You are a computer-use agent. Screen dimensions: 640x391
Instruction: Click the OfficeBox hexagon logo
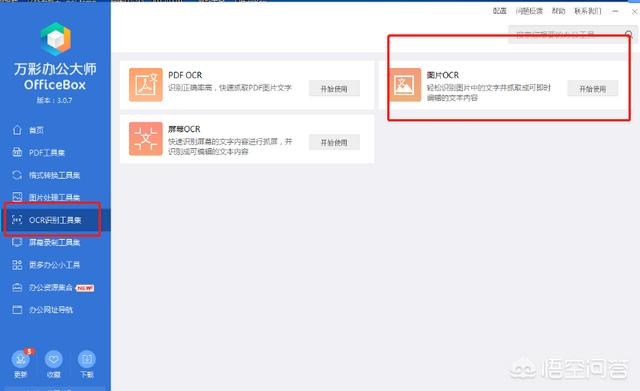[56, 39]
